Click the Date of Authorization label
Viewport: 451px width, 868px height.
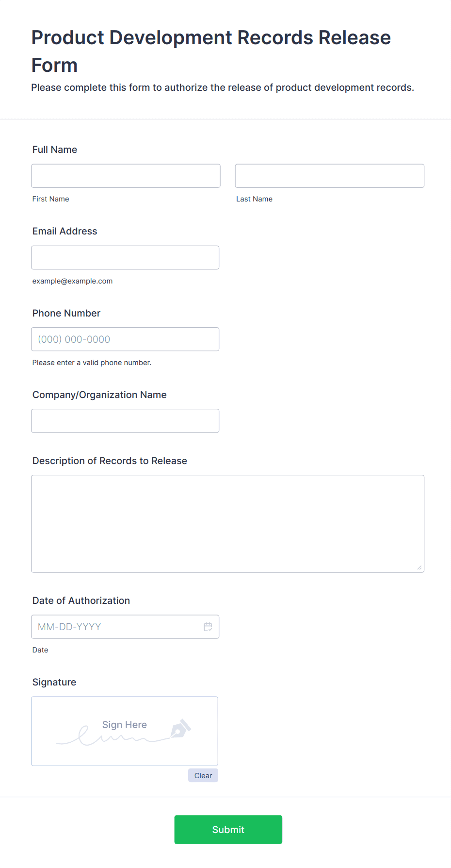81,601
